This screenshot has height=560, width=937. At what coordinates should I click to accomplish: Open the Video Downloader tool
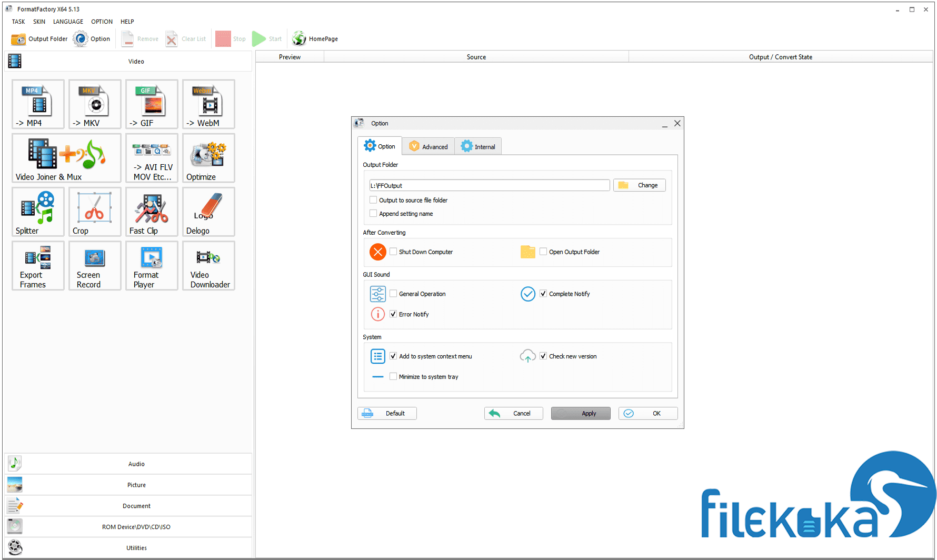208,266
